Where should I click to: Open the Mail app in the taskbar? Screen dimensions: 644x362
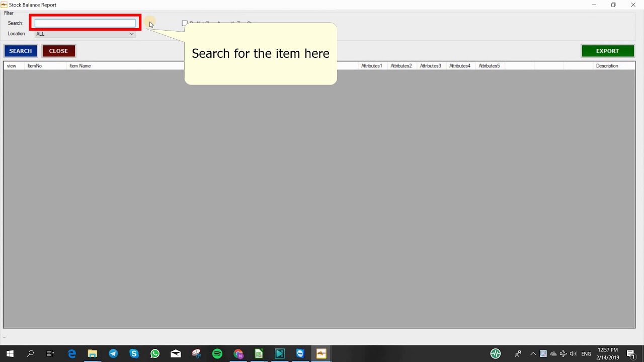176,354
